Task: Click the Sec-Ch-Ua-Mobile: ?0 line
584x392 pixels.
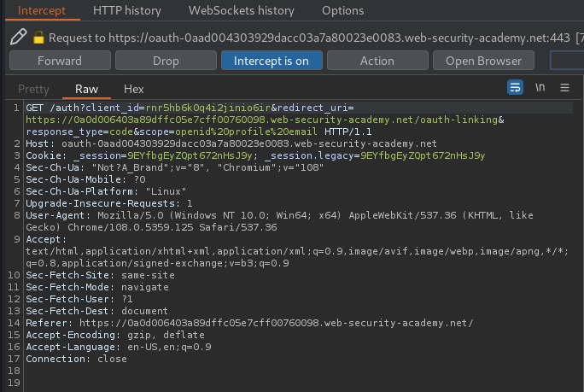Action: click(85, 179)
